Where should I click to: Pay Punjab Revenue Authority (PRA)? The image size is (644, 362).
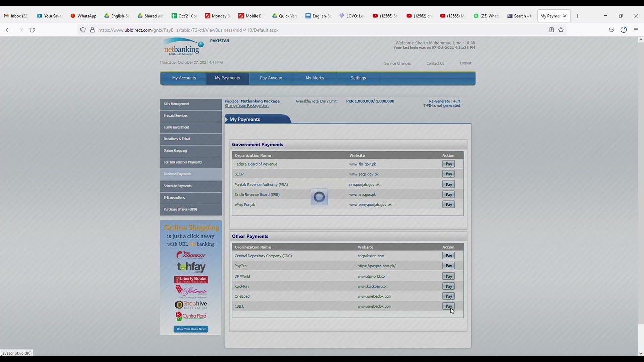pos(449,185)
